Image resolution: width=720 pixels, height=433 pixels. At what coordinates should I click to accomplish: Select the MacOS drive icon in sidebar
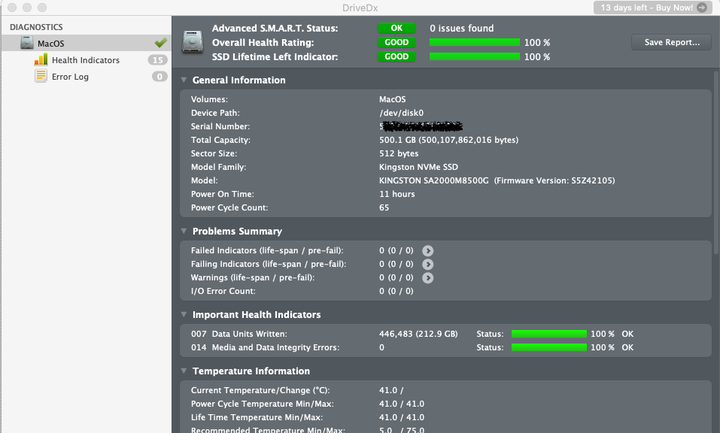27,43
